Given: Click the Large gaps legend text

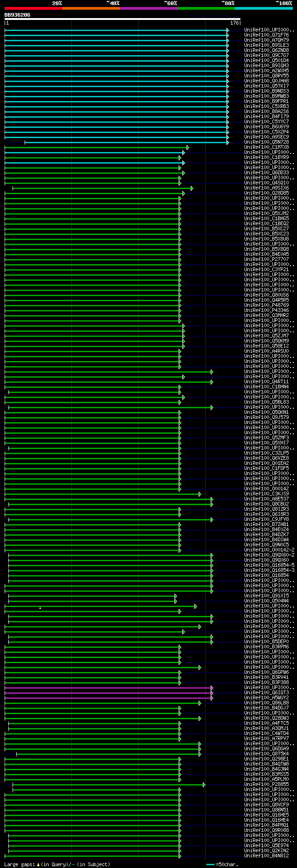Looking at the screenshot, I should pos(58,864).
